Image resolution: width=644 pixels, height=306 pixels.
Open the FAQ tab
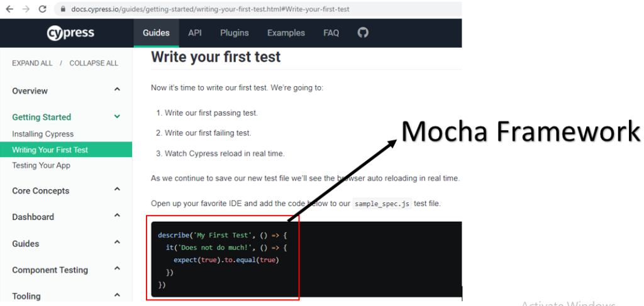[x=331, y=33]
